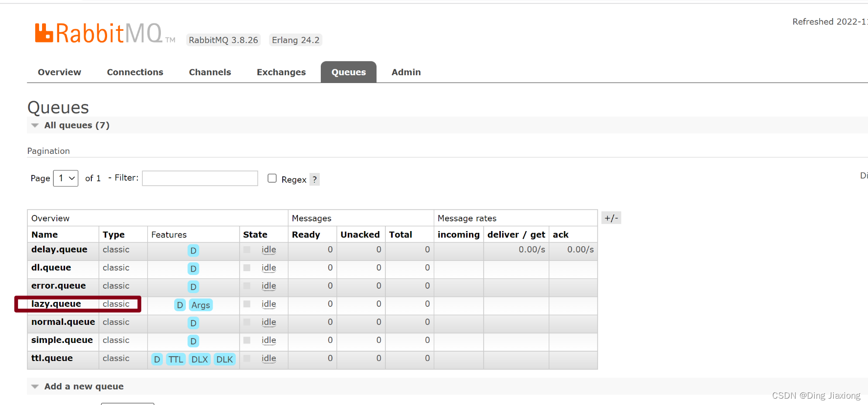Enable the Regex checkbox
The image size is (868, 405).
coord(272,178)
